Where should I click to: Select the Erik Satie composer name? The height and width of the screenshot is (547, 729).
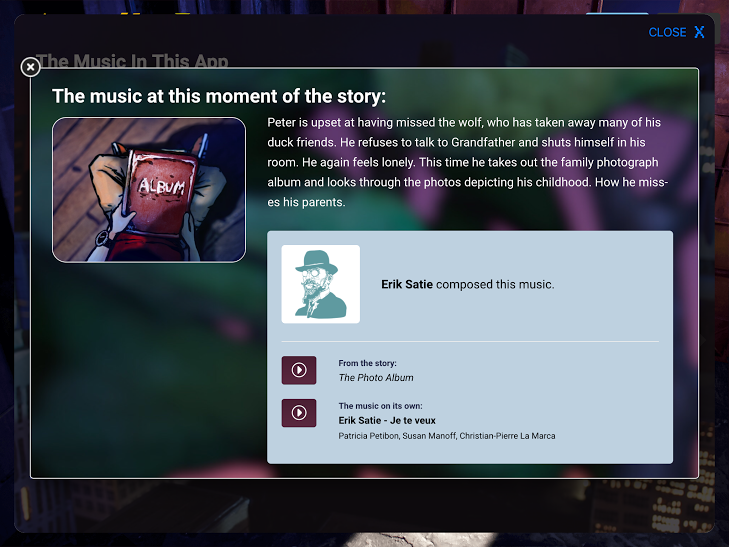pos(407,284)
